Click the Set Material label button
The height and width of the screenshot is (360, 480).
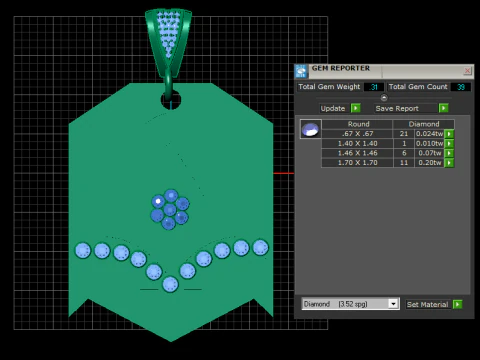(428, 304)
